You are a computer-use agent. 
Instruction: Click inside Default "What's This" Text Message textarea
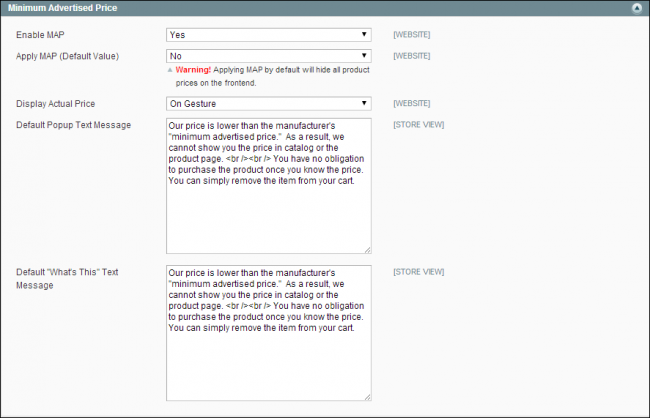269,333
